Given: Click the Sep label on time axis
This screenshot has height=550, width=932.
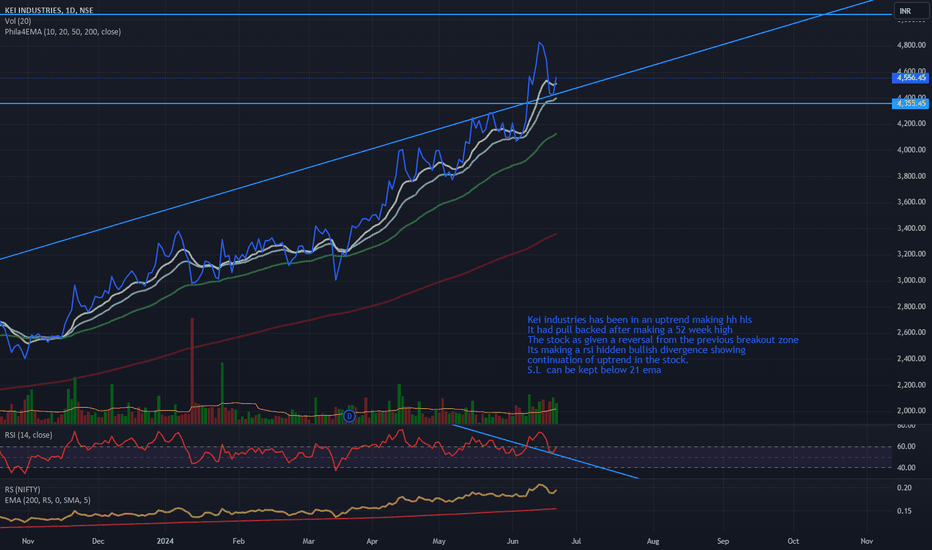Looking at the screenshot, I should point(723,541).
